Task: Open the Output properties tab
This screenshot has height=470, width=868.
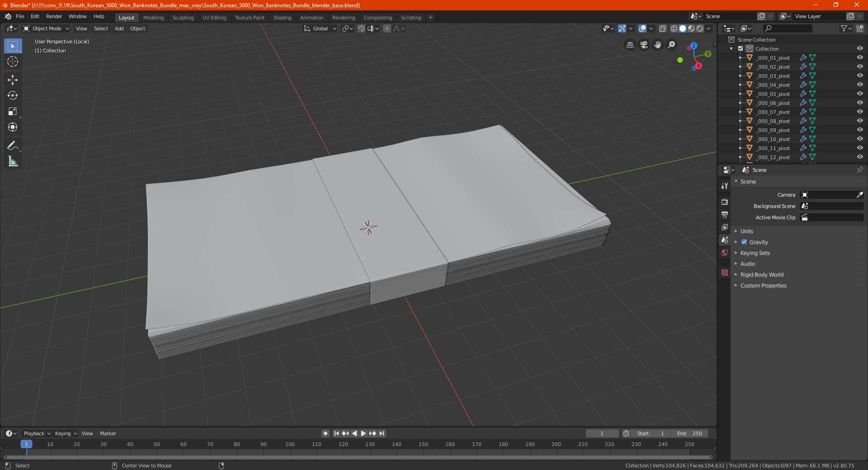Action: coord(725,214)
